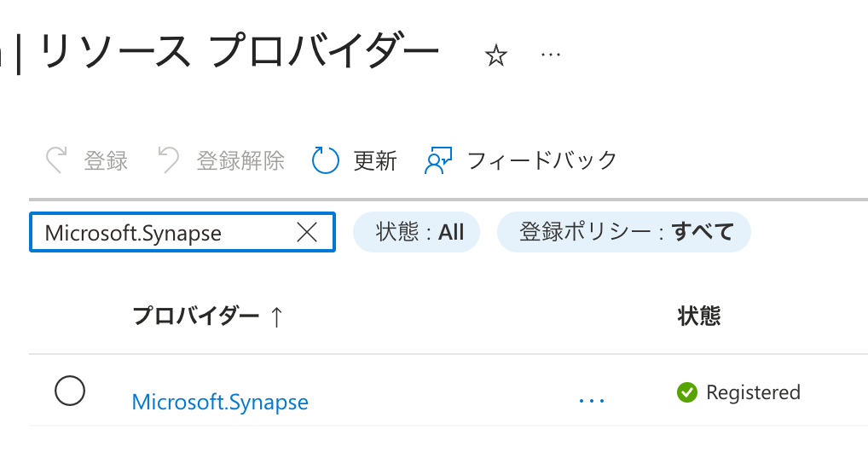Image resolution: width=868 pixels, height=464 pixels.
Task: Click the 登録 arrow icon in the toolbar
Action: 57,159
